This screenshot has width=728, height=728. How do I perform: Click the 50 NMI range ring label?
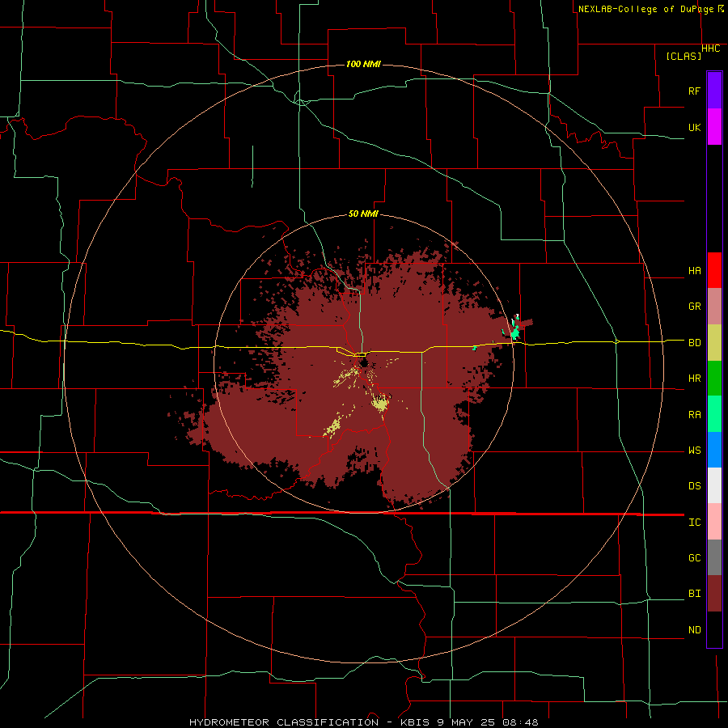coord(363,214)
